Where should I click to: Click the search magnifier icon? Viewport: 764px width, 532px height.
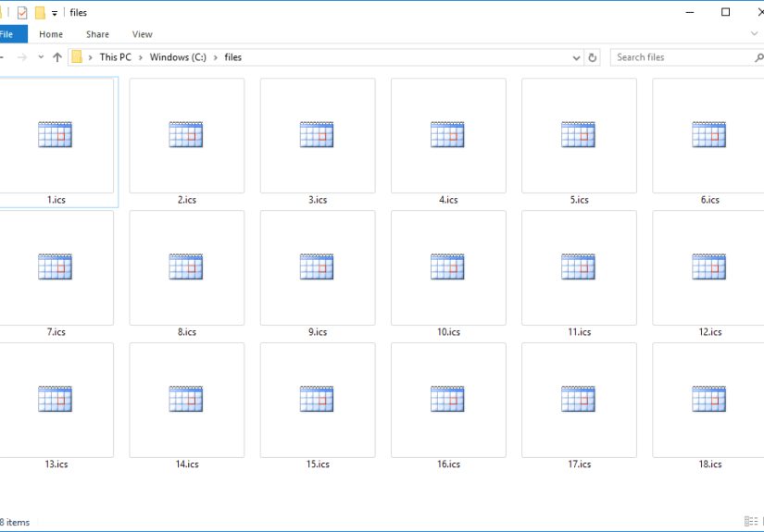758,57
